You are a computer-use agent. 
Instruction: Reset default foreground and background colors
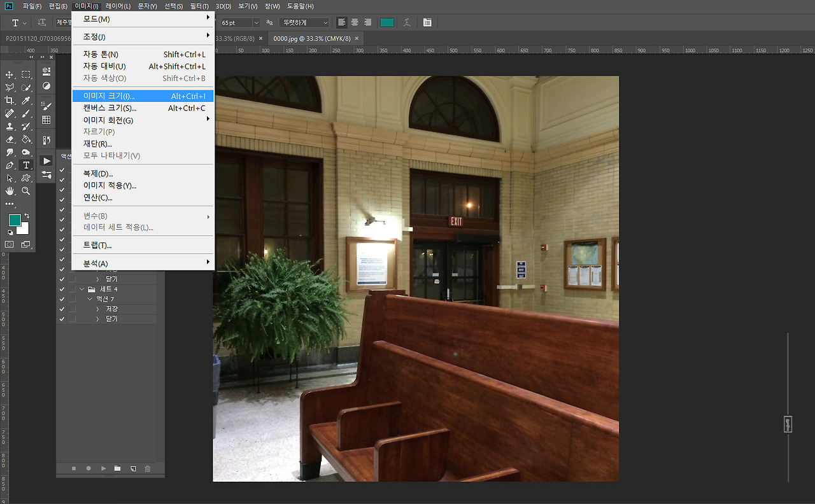[10, 232]
